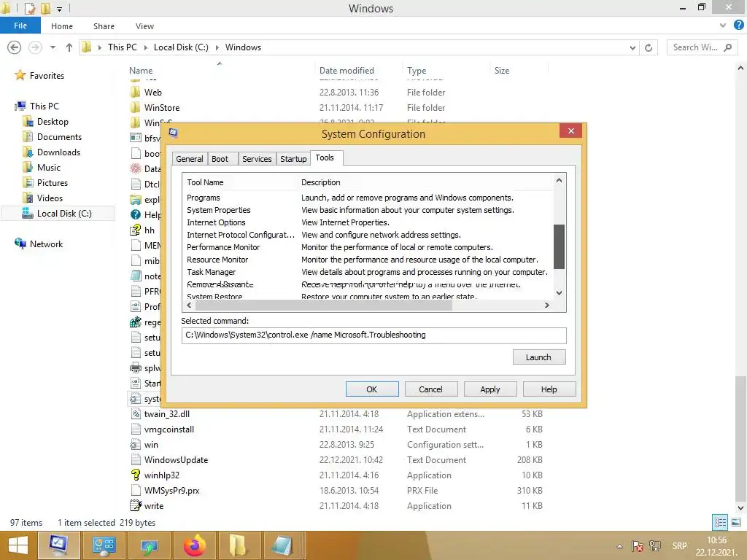Click Apply in System Configuration
Viewport: 747px width, 560px height.
489,389
